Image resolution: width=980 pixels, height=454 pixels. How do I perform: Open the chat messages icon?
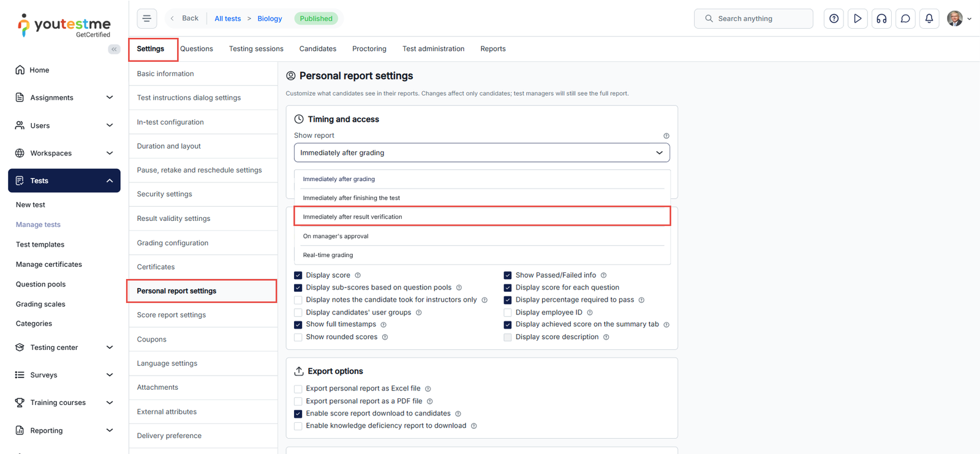tap(905, 18)
